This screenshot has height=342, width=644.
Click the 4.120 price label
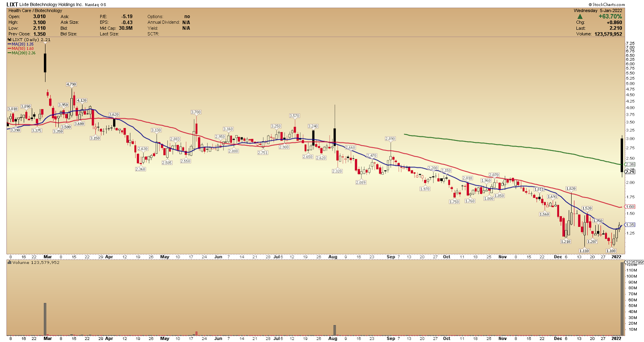82,100
